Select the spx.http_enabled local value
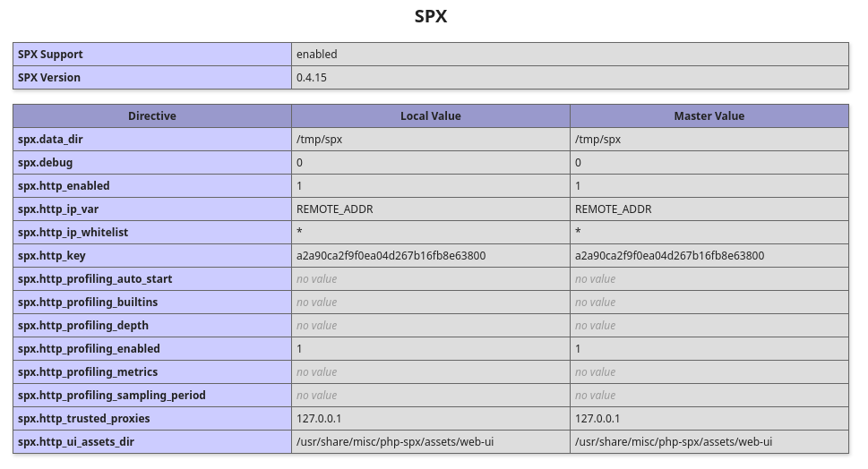868x469 pixels. 299,186
